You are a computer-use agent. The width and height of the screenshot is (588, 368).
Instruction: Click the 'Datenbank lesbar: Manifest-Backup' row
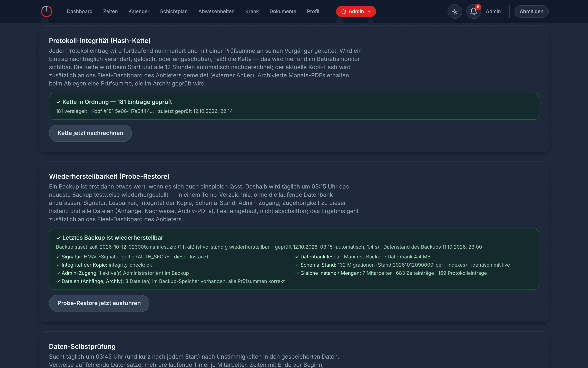363,257
